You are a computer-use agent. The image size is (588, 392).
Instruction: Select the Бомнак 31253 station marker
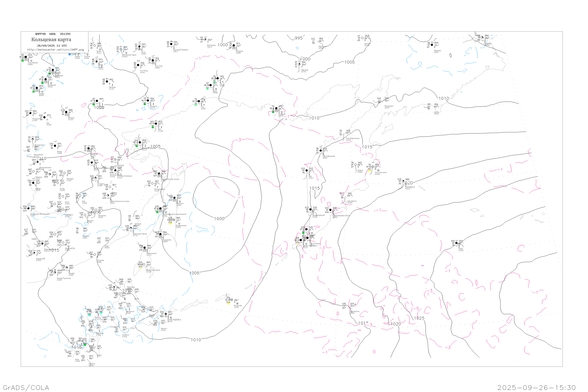point(66,112)
